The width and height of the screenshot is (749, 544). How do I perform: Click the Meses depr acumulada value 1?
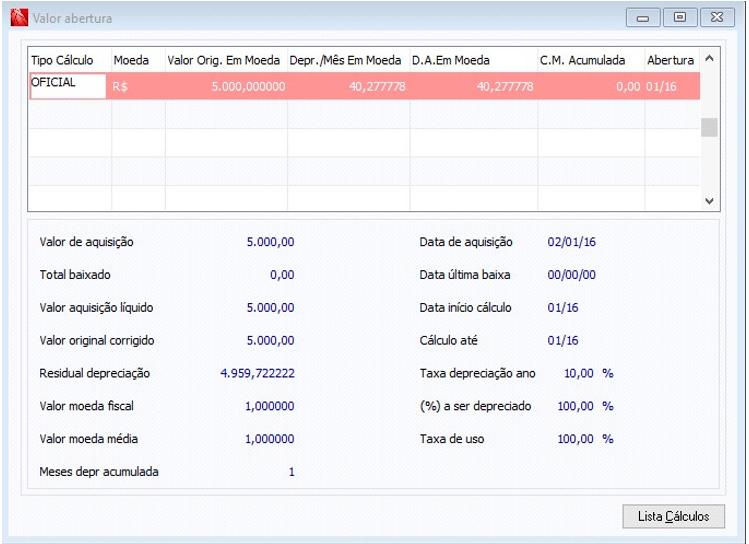pyautogui.click(x=291, y=472)
